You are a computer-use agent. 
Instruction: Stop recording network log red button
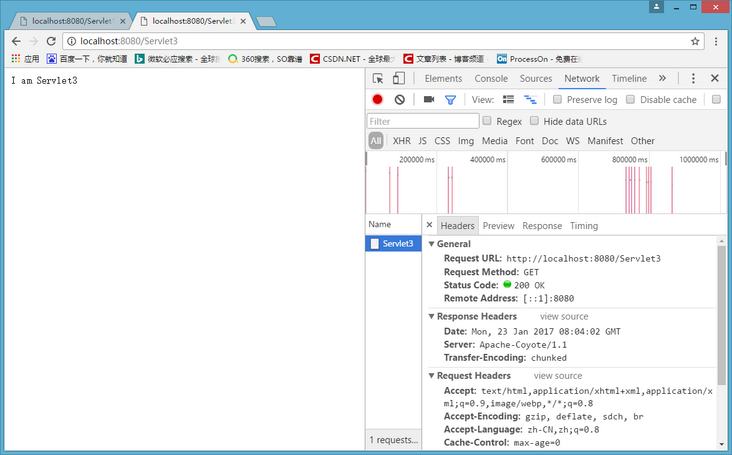[x=378, y=99]
